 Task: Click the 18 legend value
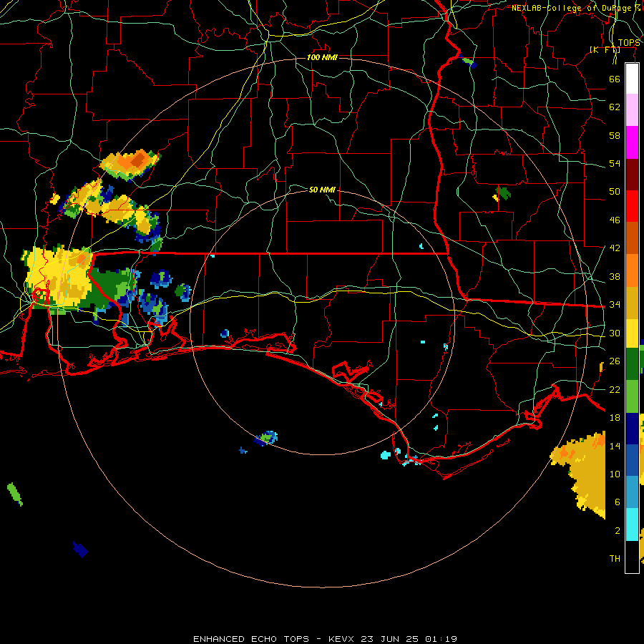tap(615, 418)
